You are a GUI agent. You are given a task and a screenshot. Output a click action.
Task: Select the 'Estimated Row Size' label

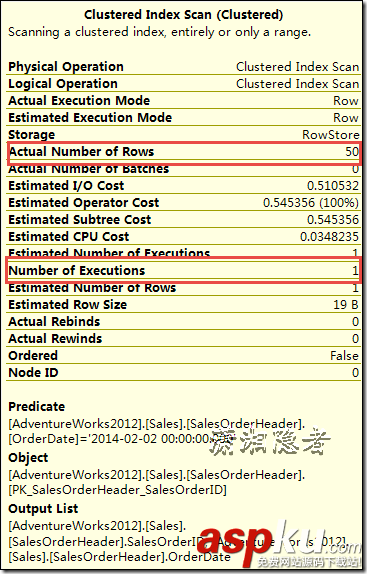pyautogui.click(x=68, y=305)
